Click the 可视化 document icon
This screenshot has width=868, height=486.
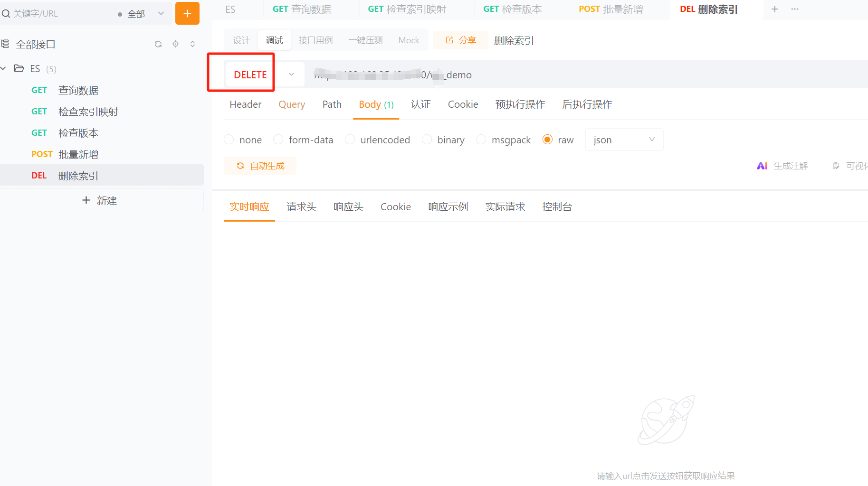pyautogui.click(x=836, y=166)
